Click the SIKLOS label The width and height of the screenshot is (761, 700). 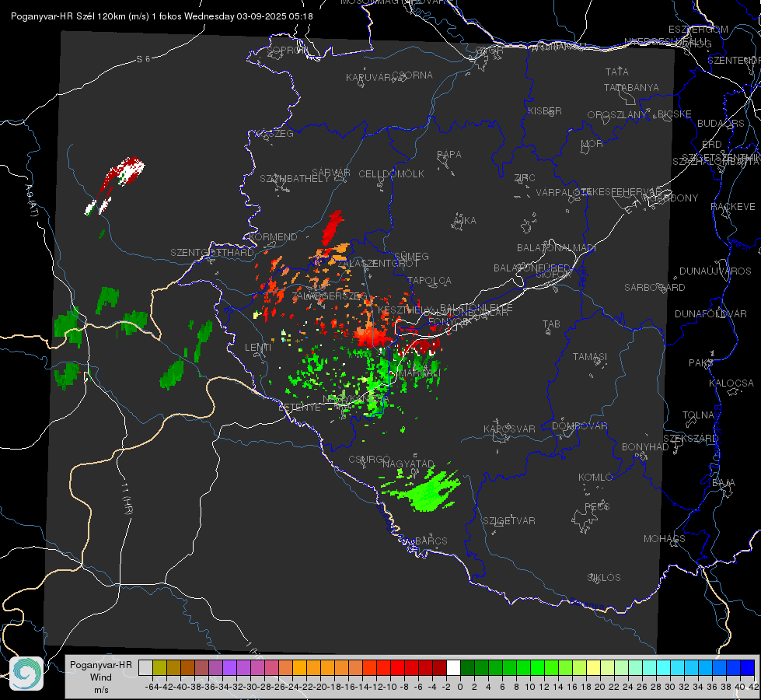604,578
